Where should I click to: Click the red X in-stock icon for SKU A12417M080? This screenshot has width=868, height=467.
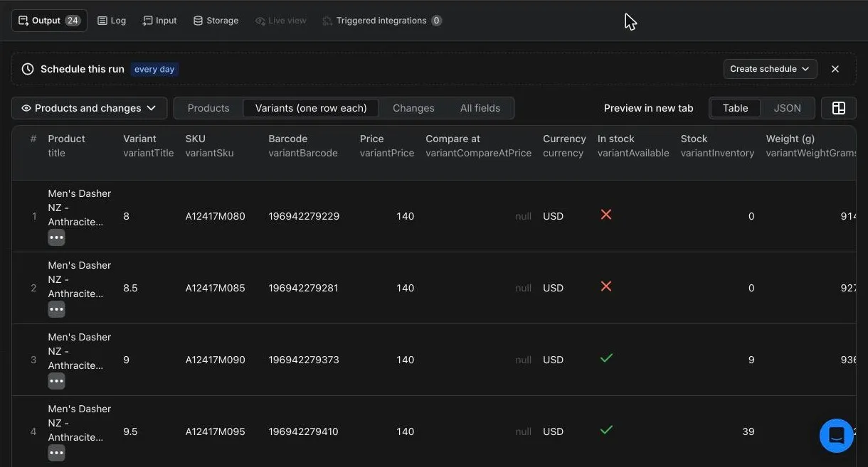tap(606, 215)
